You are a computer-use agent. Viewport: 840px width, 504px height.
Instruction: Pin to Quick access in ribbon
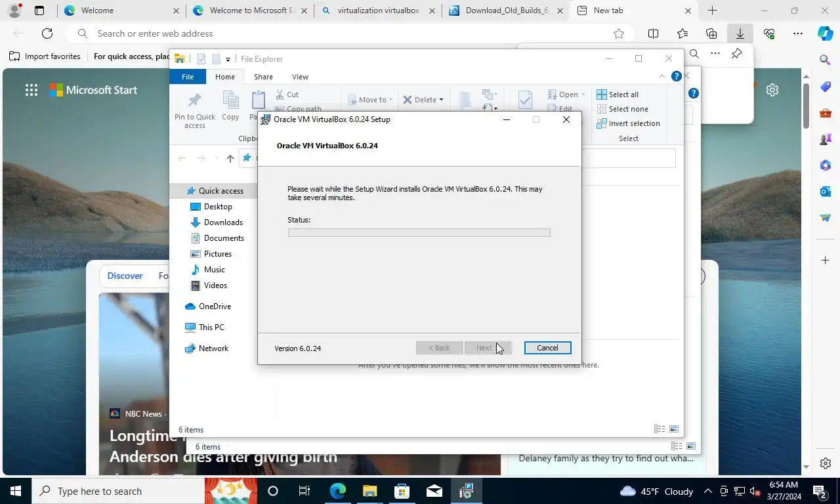tap(195, 110)
